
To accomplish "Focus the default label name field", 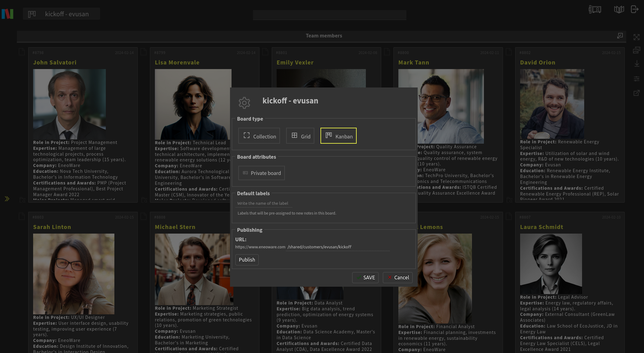I will pos(264,204).
